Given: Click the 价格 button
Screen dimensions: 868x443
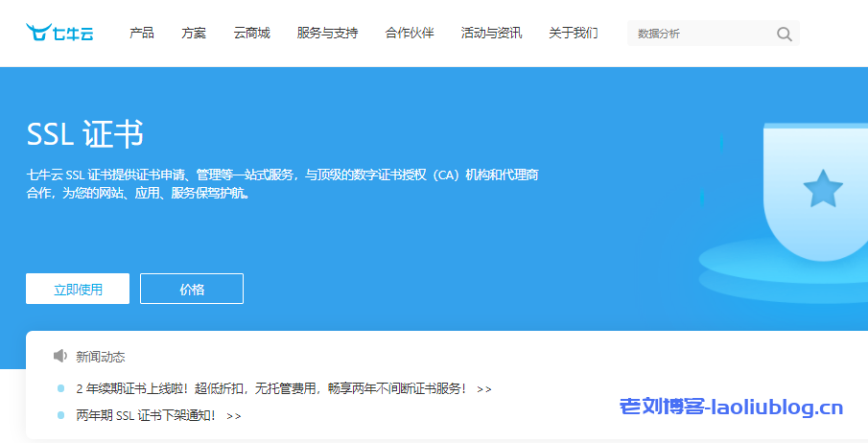Looking at the screenshot, I should [192, 289].
